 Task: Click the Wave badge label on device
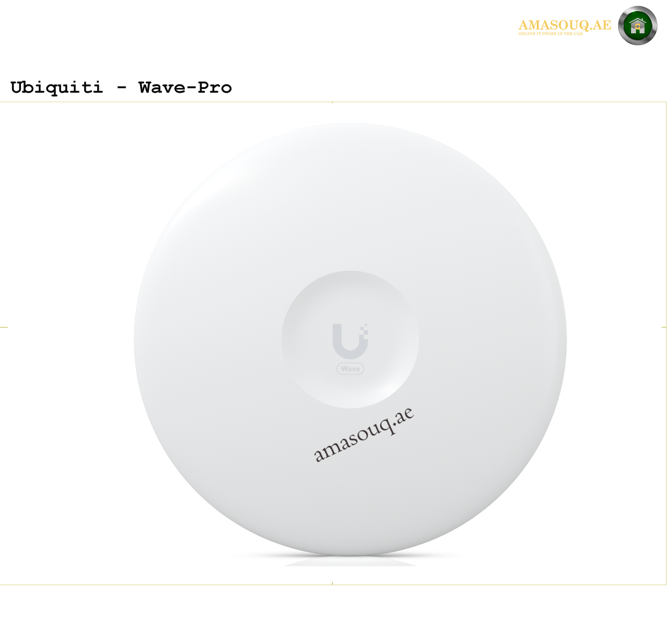tap(350, 369)
